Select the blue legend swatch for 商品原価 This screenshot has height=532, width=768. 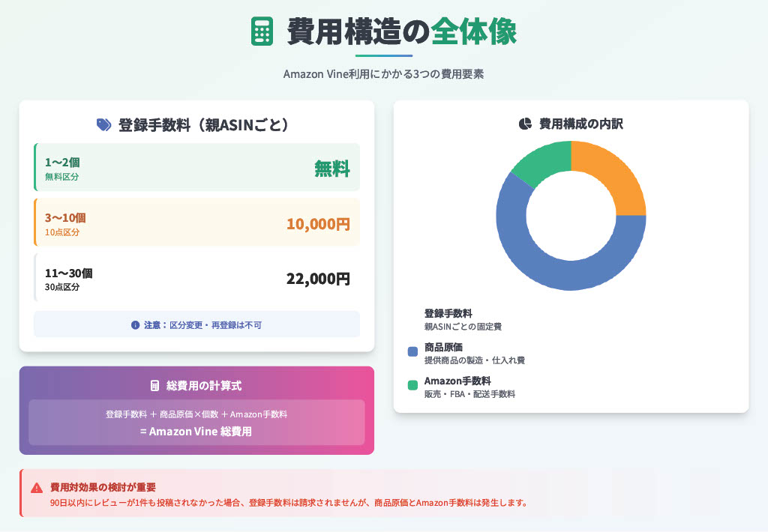(x=412, y=351)
